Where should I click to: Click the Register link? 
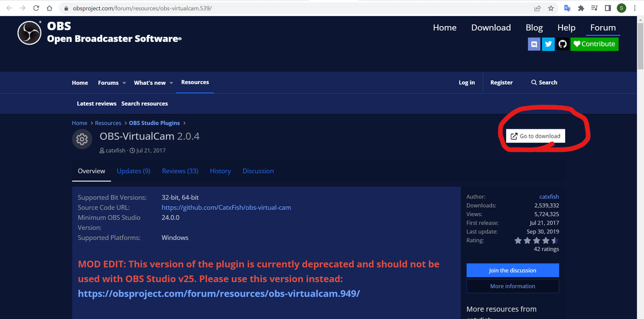(x=502, y=83)
